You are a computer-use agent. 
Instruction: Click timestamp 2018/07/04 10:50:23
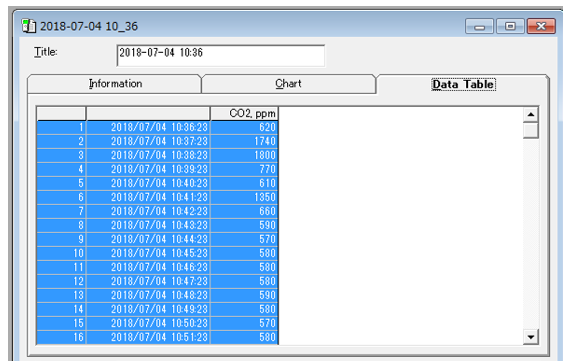[148, 324]
